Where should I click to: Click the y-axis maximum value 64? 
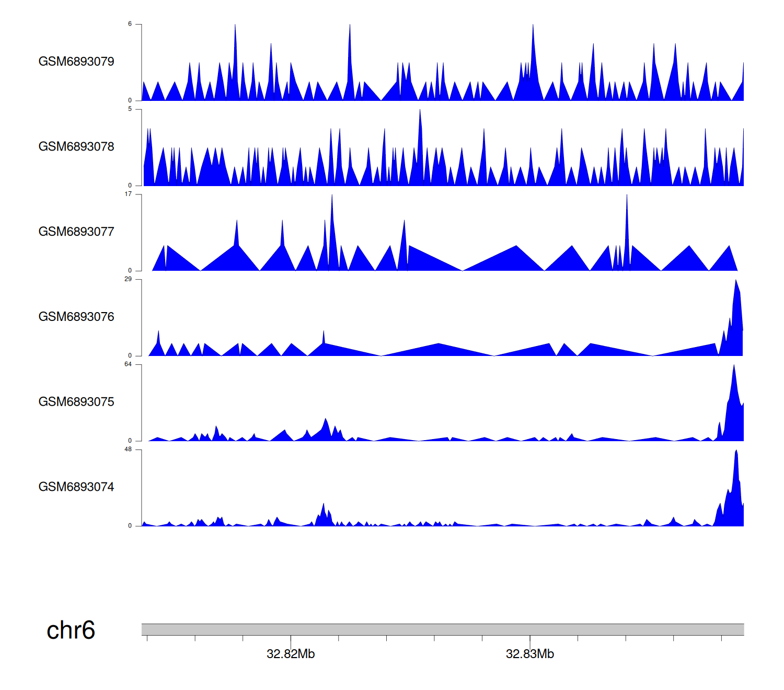pyautogui.click(x=129, y=364)
